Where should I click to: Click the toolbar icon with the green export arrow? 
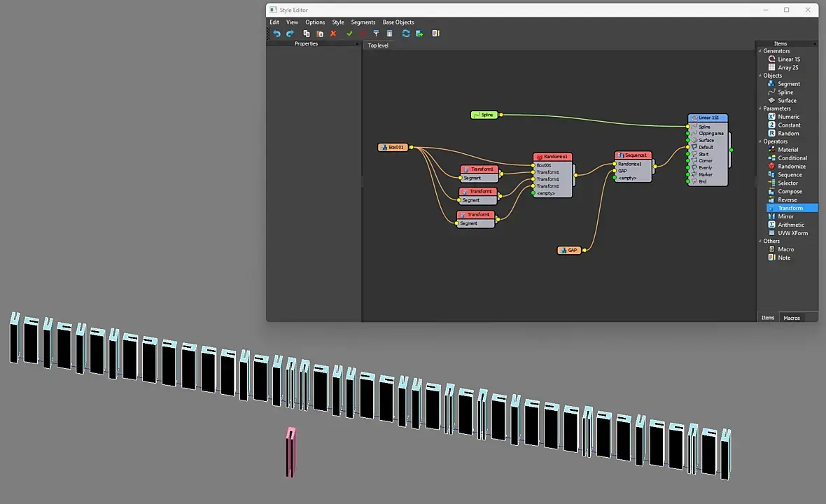[x=419, y=33]
